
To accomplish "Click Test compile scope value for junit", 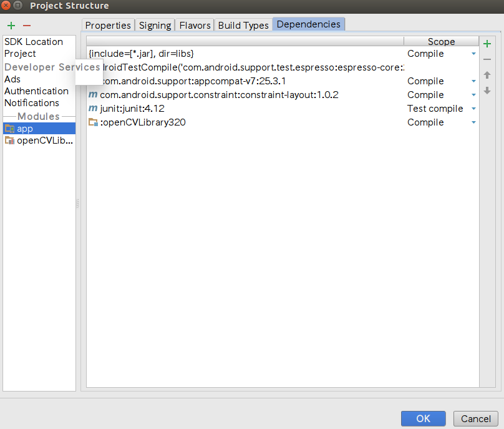I will [435, 109].
